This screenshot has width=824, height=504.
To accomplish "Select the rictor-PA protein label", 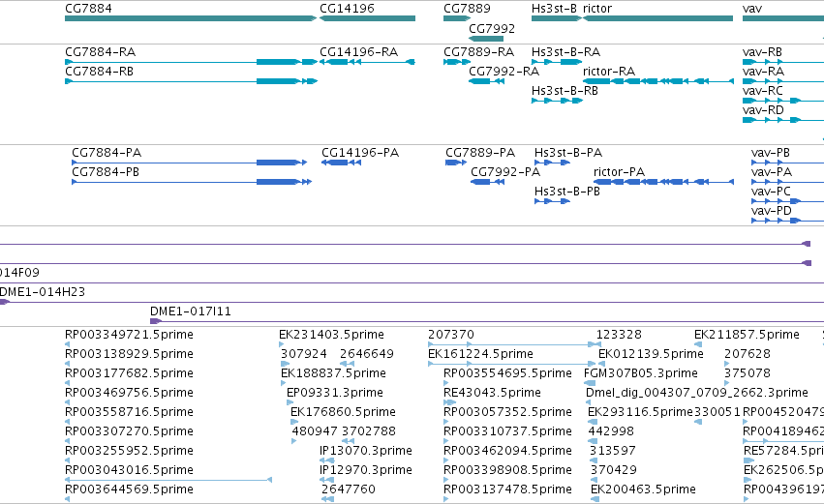I will 619,172.
